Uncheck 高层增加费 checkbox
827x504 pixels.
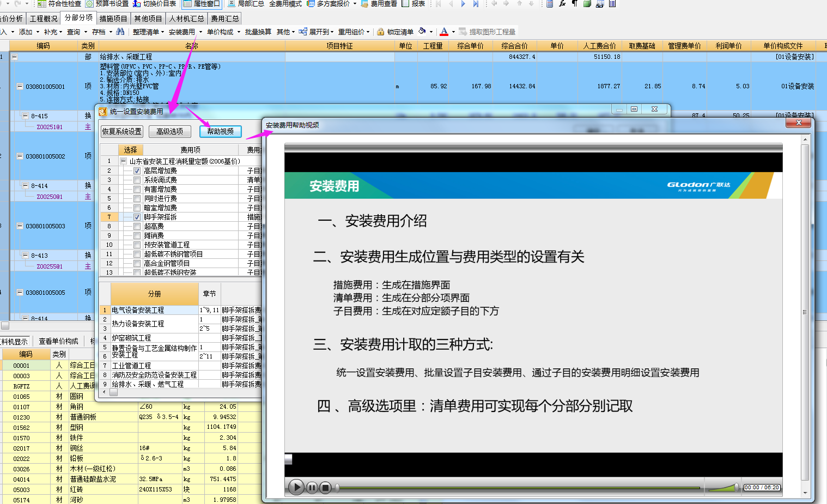[137, 171]
